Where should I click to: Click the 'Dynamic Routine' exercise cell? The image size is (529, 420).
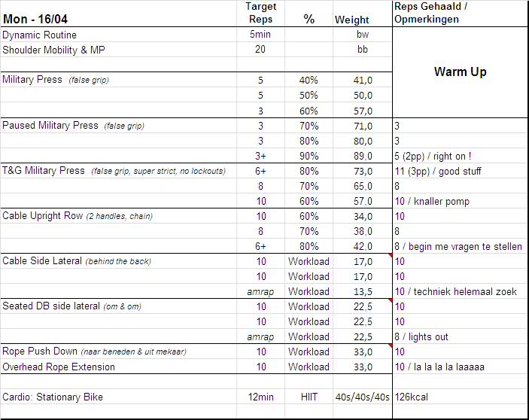pyautogui.click(x=40, y=35)
